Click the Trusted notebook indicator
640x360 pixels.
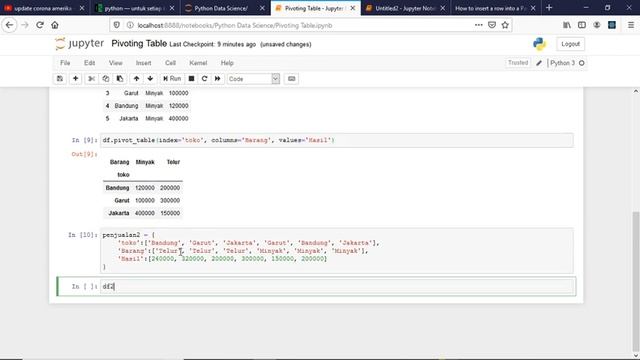[518, 63]
